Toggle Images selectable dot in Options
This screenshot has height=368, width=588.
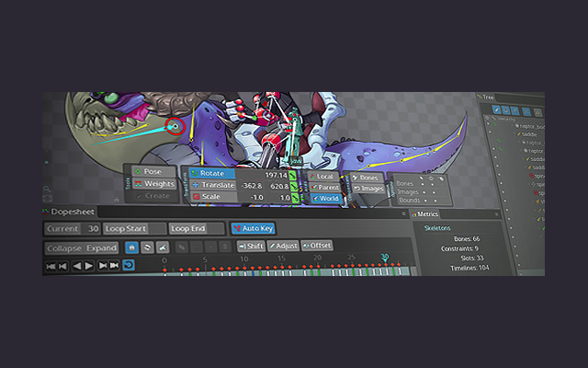click(x=424, y=192)
